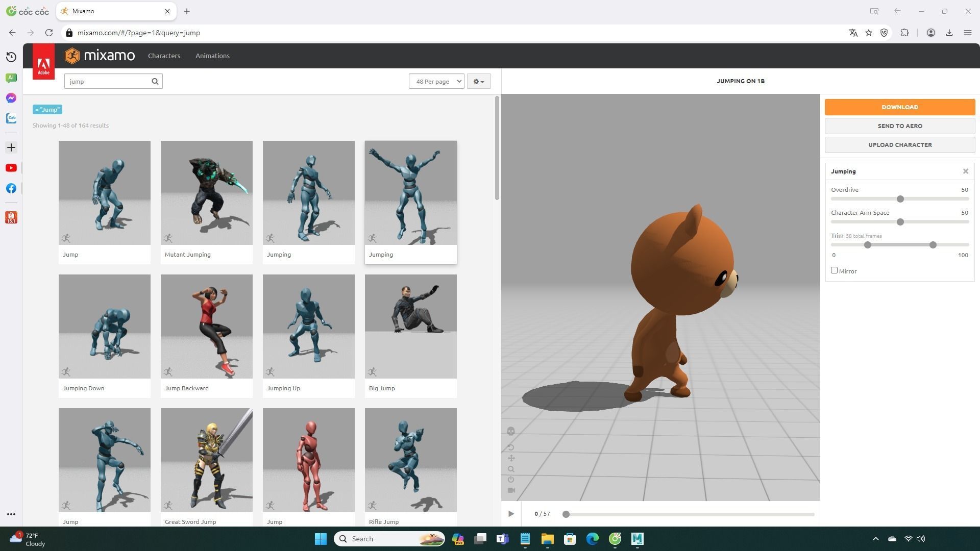Open the AI sidebar icon
The width and height of the screenshot is (980, 551).
tap(11, 78)
